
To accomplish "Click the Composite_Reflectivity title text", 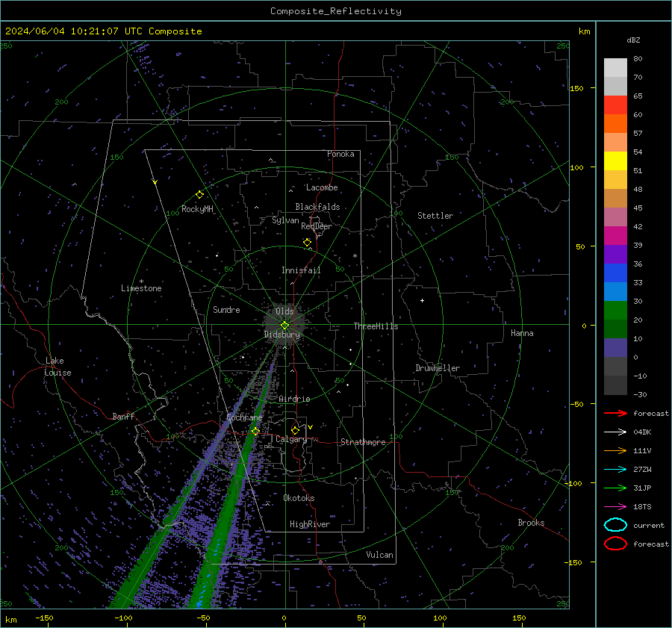I will [x=335, y=11].
